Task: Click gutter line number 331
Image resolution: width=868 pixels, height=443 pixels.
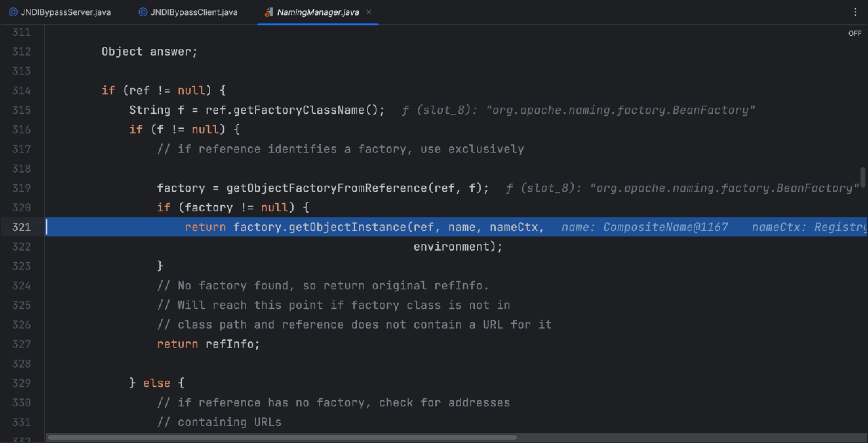Action: pyautogui.click(x=21, y=422)
